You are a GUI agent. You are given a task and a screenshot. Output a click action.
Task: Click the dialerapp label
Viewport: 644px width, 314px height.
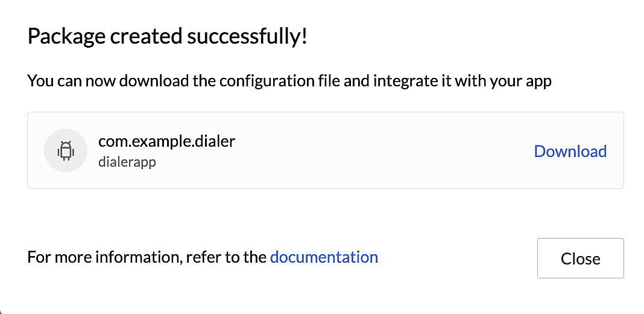click(x=127, y=162)
